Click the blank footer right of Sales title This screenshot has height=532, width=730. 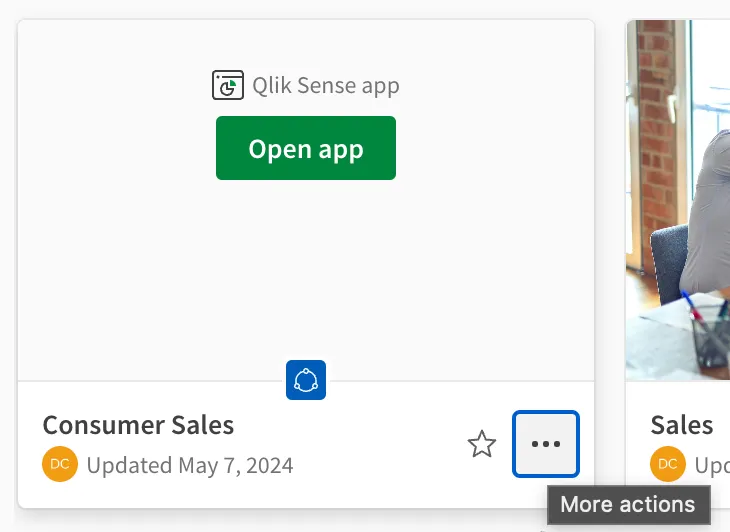pyautogui.click(x=722, y=425)
